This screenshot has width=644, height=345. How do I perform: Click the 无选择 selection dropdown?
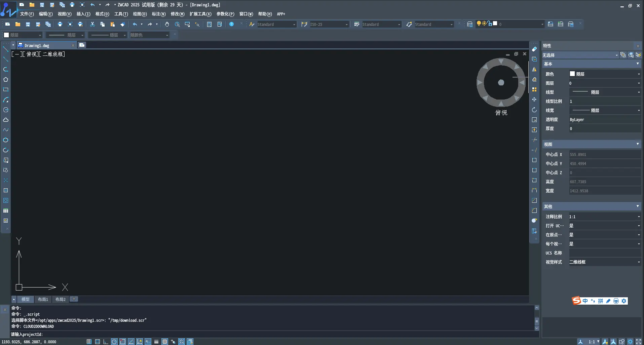(580, 55)
